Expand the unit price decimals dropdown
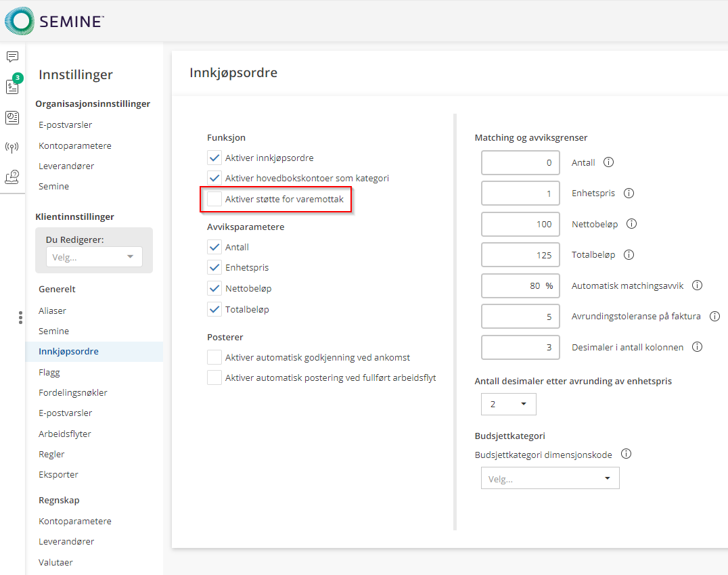Viewport: 728px width, 575px height. 508,404
